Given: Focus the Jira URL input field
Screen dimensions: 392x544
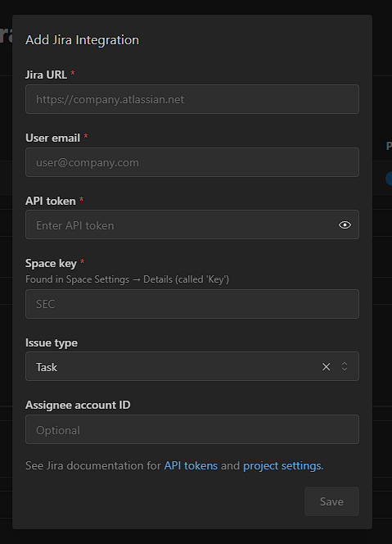Looking at the screenshot, I should click(x=192, y=99).
